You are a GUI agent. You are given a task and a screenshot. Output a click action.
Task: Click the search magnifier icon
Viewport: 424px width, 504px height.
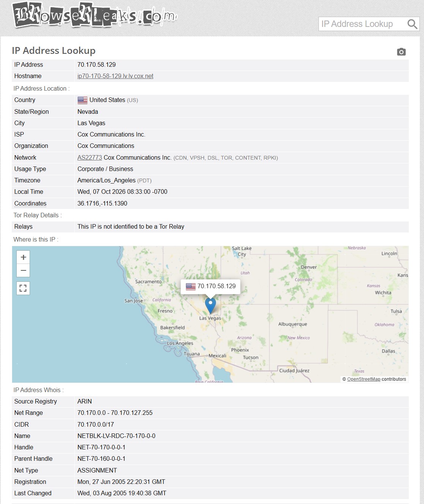coord(412,24)
